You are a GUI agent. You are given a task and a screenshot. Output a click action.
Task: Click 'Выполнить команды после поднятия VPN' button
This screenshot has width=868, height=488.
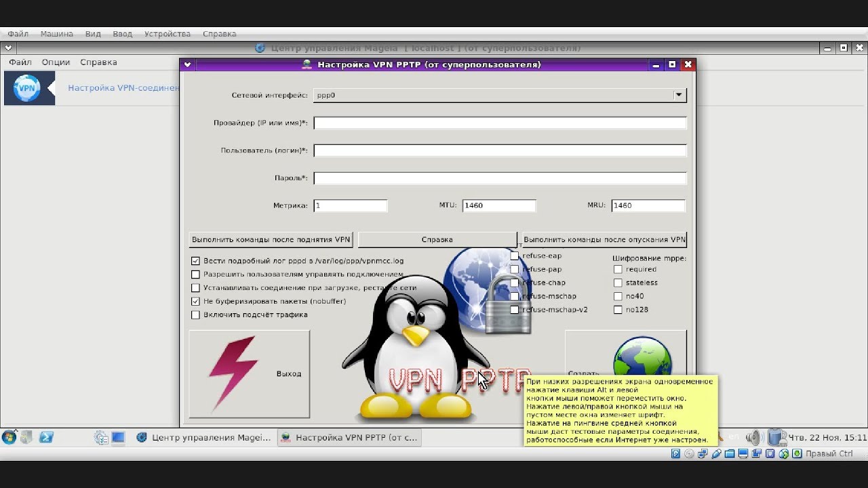pyautogui.click(x=271, y=239)
